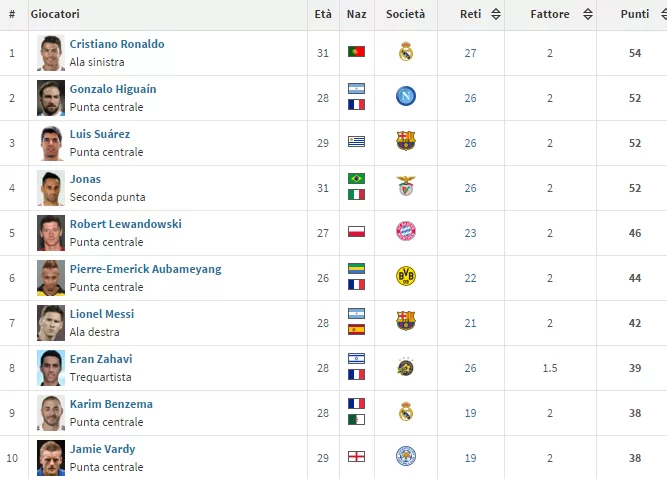
Task: Click the Borussia Dortmund club logo
Action: (405, 277)
